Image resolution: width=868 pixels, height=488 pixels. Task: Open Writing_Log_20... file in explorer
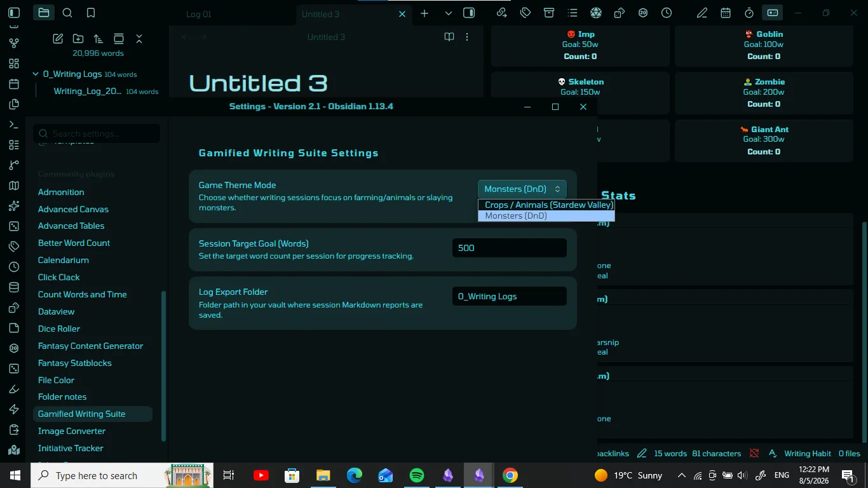pos(105,91)
